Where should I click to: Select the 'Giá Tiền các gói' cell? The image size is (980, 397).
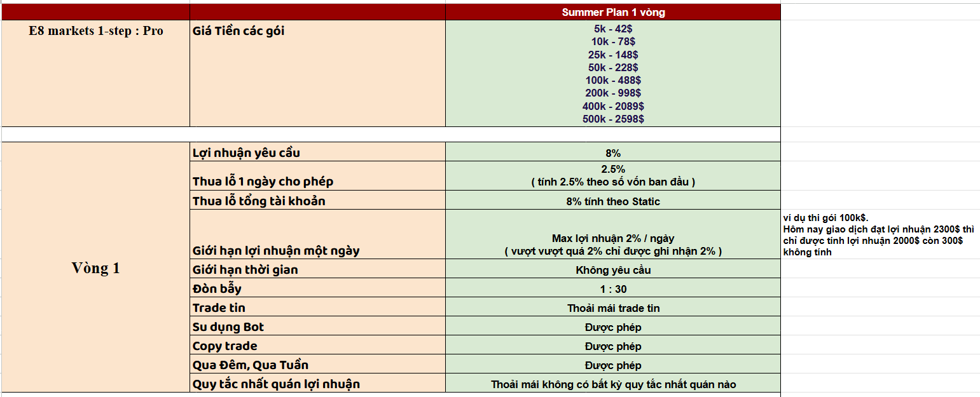click(317, 73)
